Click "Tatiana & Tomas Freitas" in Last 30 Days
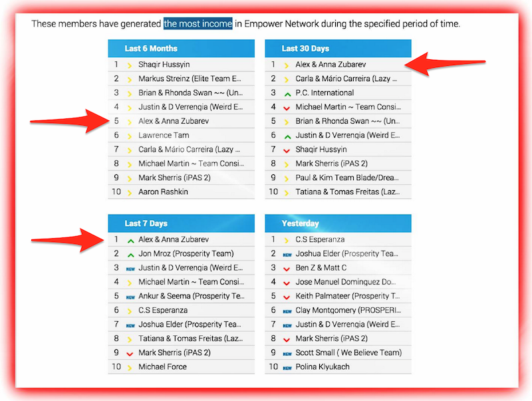Screen dimensions: 532x401 (337, 192)
